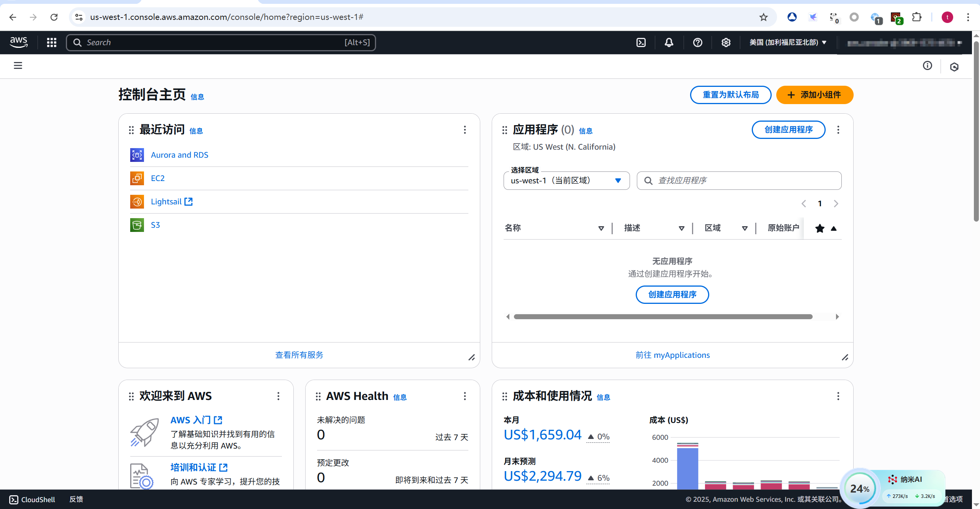Go back with the browser back arrow
This screenshot has width=980, height=509.
[13, 17]
